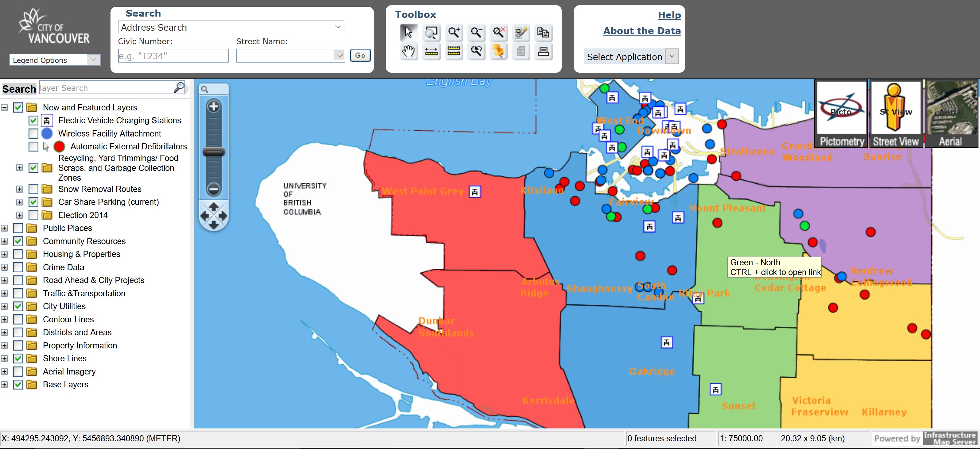980x449 pixels.
Task: Switch to Street View mode
Action: (896, 113)
